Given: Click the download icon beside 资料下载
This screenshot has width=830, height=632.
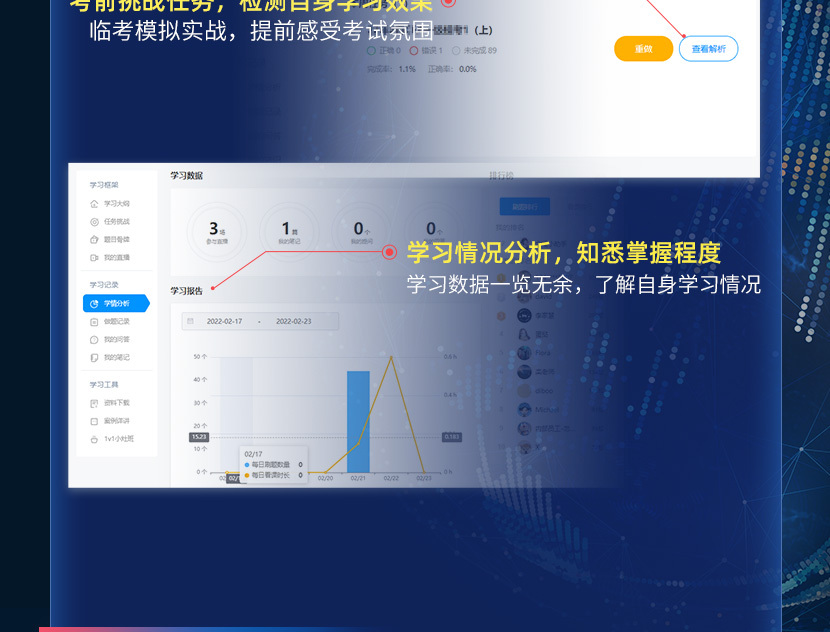Looking at the screenshot, I should [94, 403].
